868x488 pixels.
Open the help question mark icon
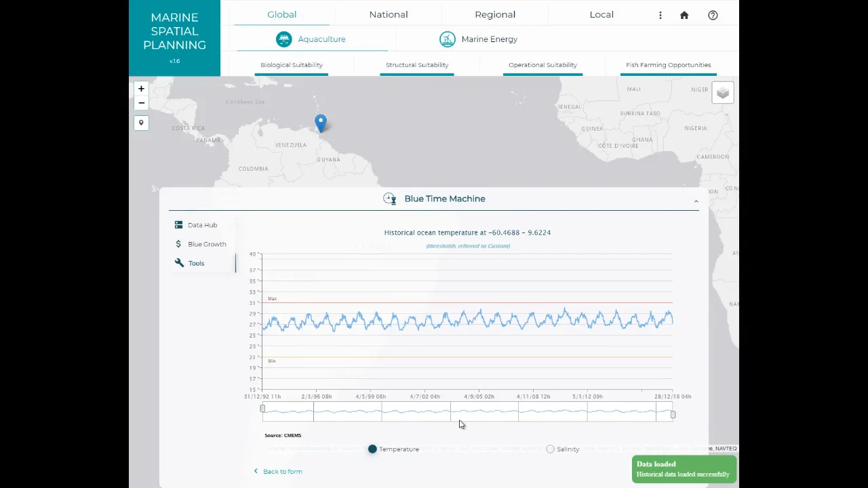(x=713, y=15)
